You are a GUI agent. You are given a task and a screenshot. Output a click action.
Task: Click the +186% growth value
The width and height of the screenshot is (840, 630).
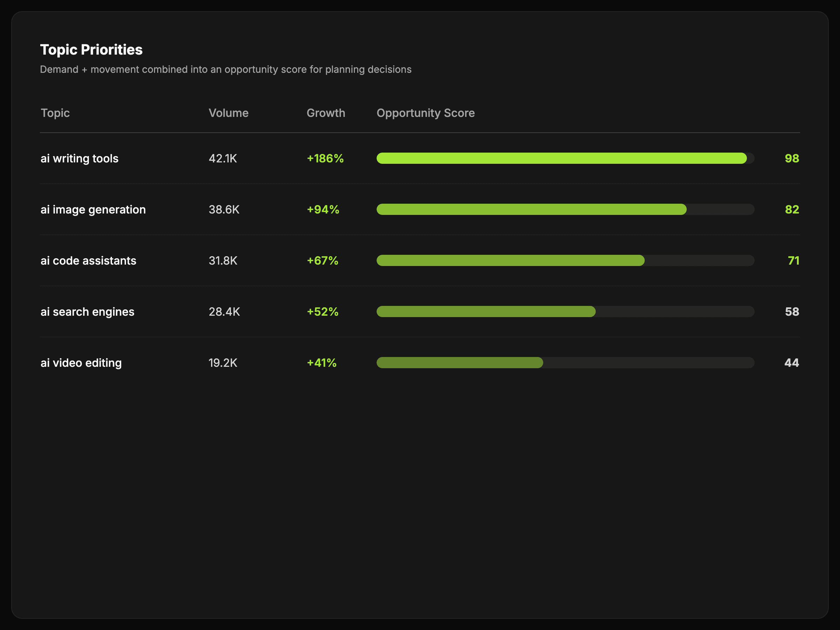(x=325, y=158)
